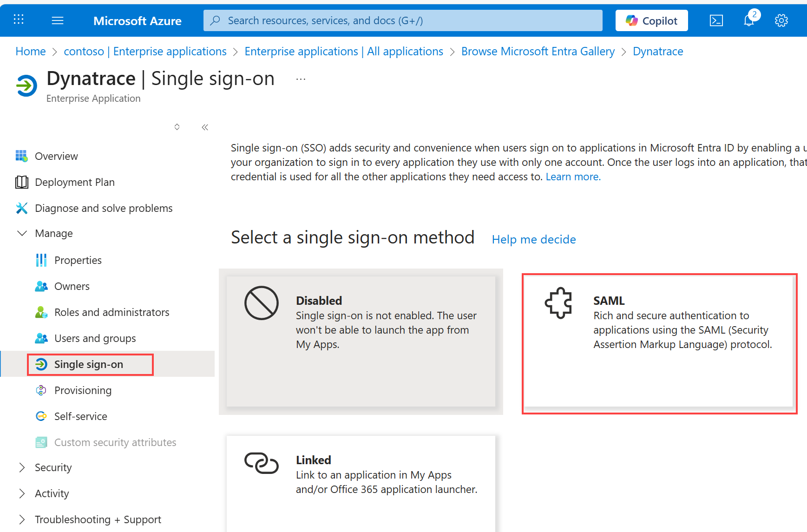Open the notifications bell

click(749, 20)
